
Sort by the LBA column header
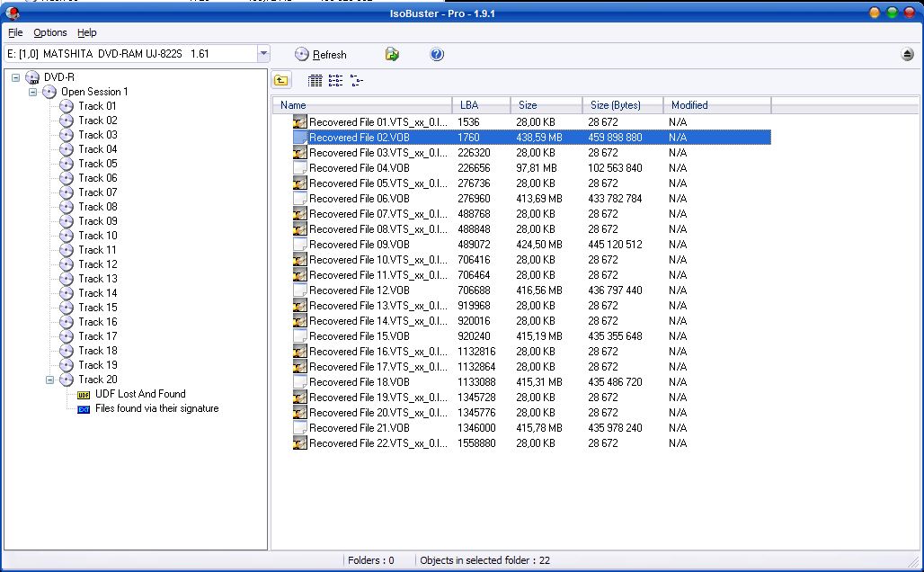[x=481, y=105]
